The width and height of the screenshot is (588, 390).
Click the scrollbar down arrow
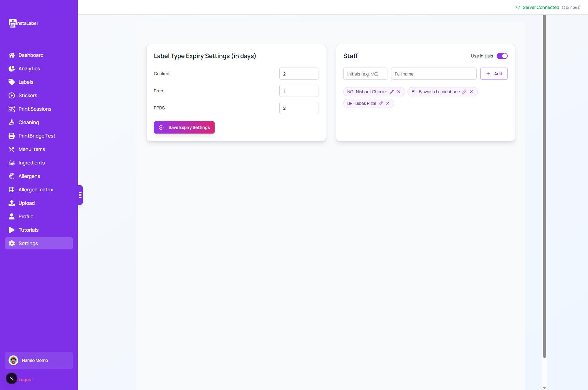[x=544, y=388]
